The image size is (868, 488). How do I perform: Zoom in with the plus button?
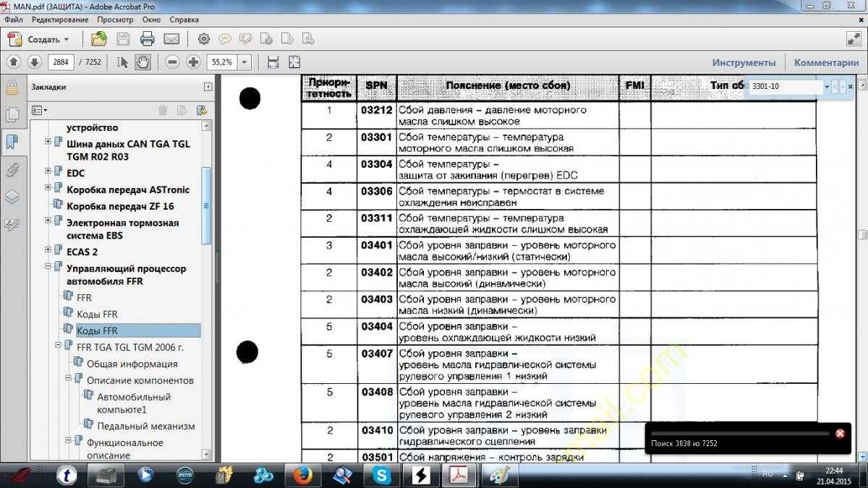193,62
